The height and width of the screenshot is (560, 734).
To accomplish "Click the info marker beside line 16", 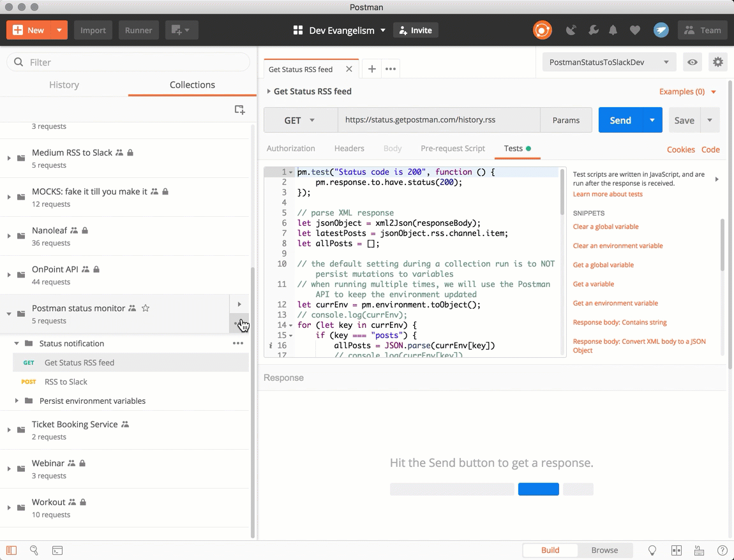I will click(x=270, y=346).
